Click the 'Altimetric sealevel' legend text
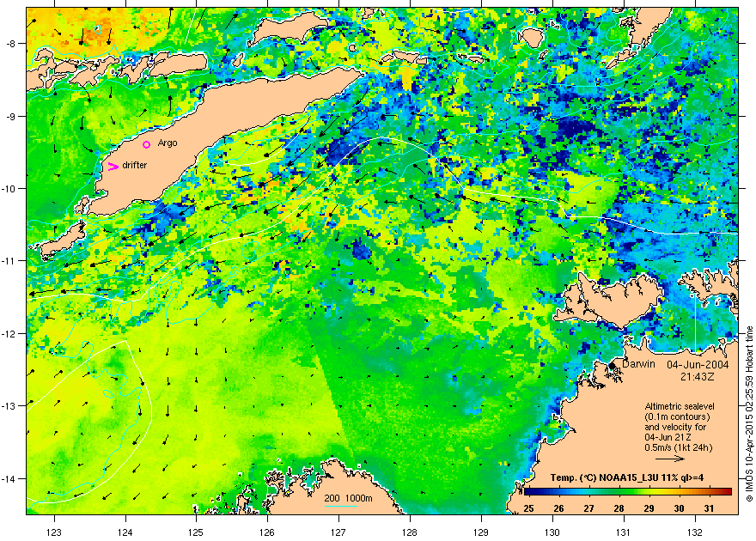This screenshot has height=541, width=756. pyautogui.click(x=680, y=406)
